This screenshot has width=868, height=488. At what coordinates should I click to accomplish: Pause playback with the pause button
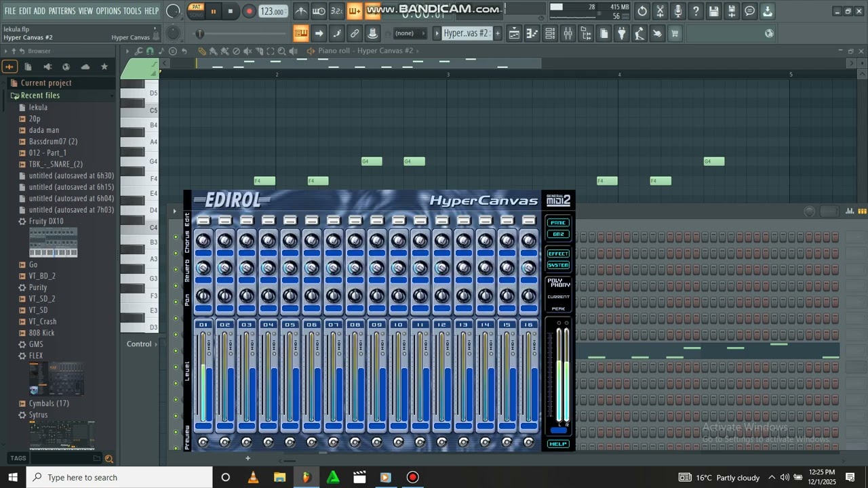[x=213, y=11]
